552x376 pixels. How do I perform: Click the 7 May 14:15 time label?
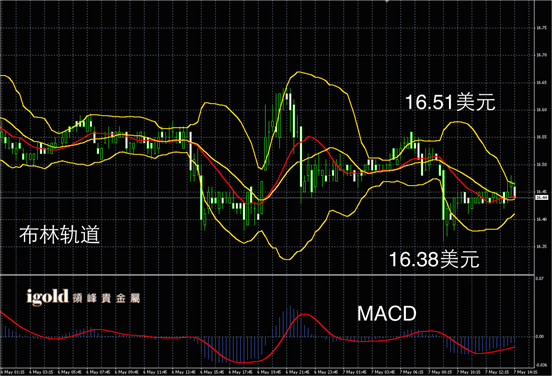click(526, 372)
